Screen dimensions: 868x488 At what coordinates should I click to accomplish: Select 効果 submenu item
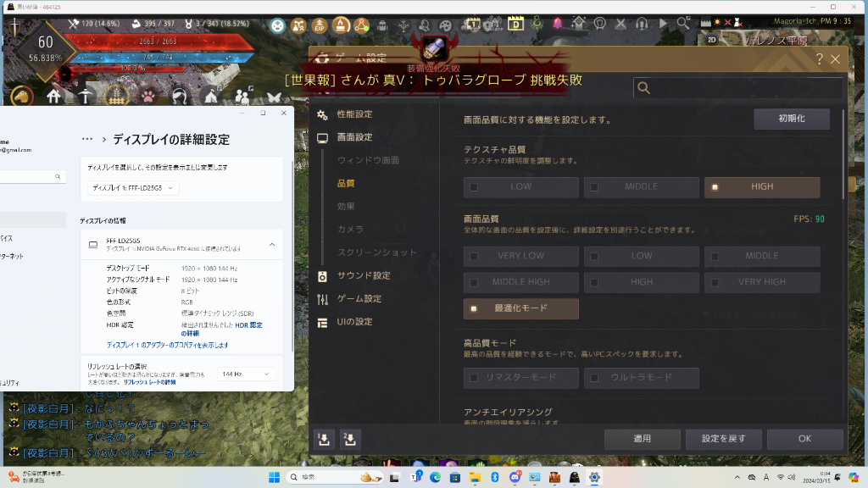tap(346, 207)
